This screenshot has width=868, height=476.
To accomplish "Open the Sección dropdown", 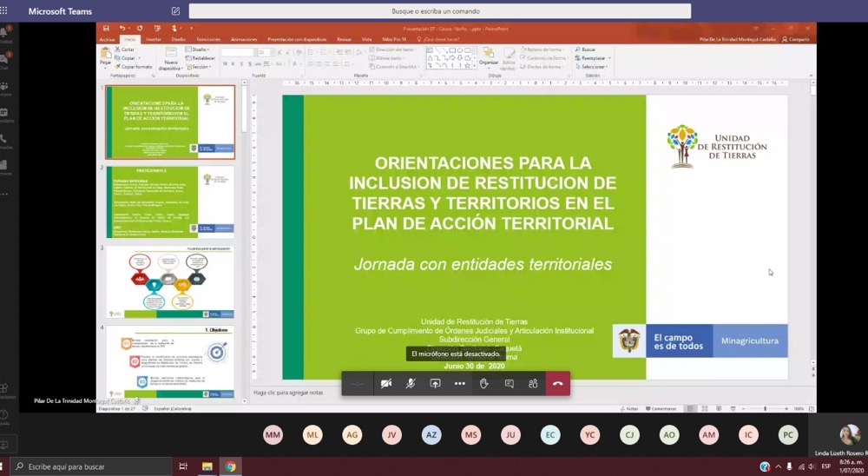I will click(x=198, y=67).
